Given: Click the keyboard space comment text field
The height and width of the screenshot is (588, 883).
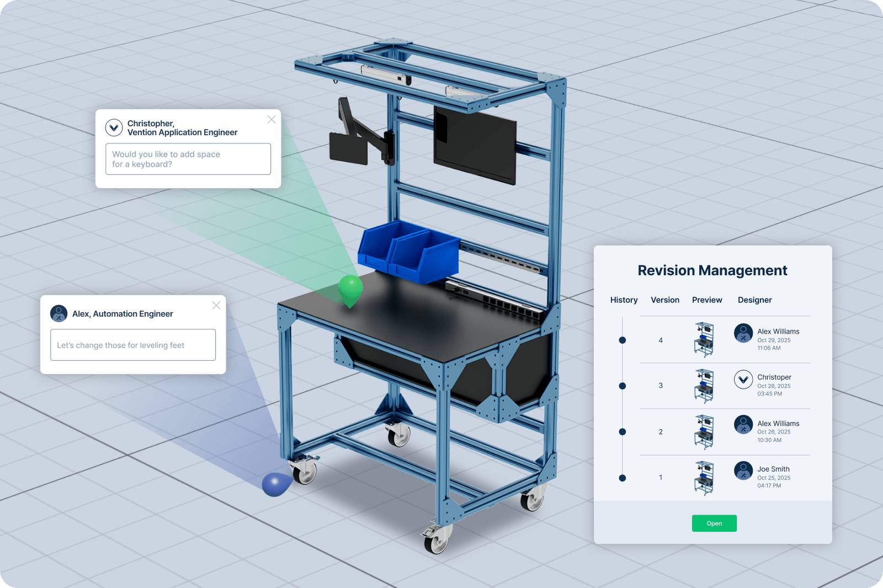Looking at the screenshot, I should [188, 159].
